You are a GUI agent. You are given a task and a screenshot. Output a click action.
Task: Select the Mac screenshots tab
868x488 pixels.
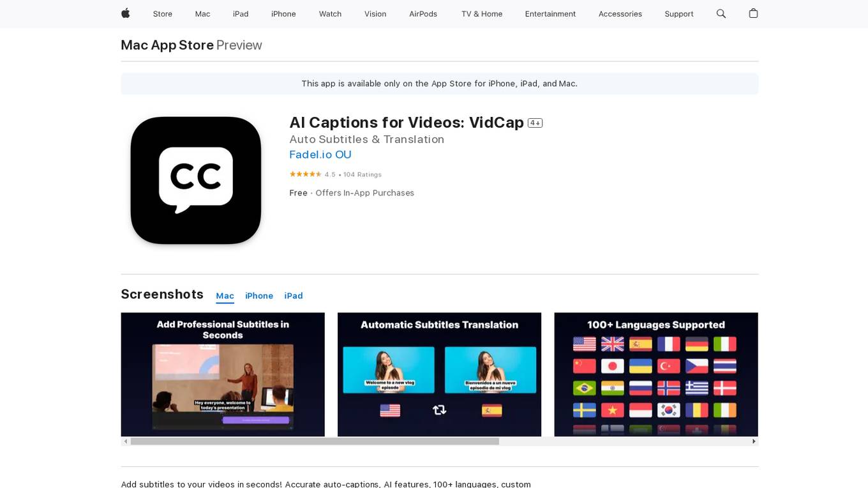point(225,296)
